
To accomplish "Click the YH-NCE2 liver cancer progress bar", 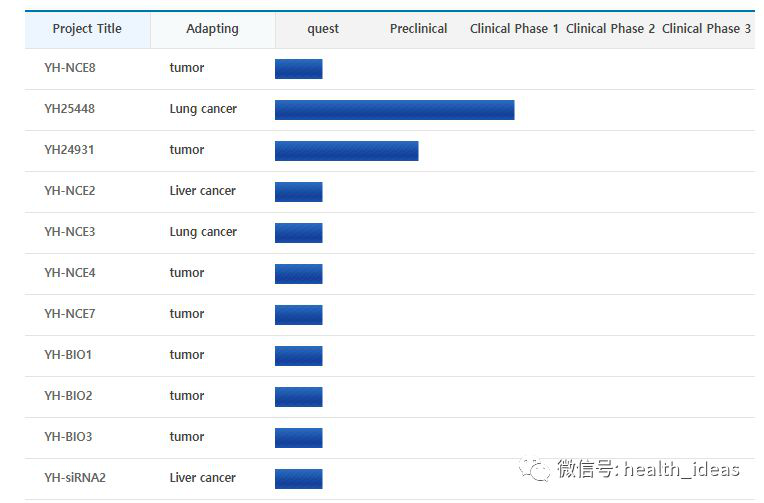I will 299,192.
